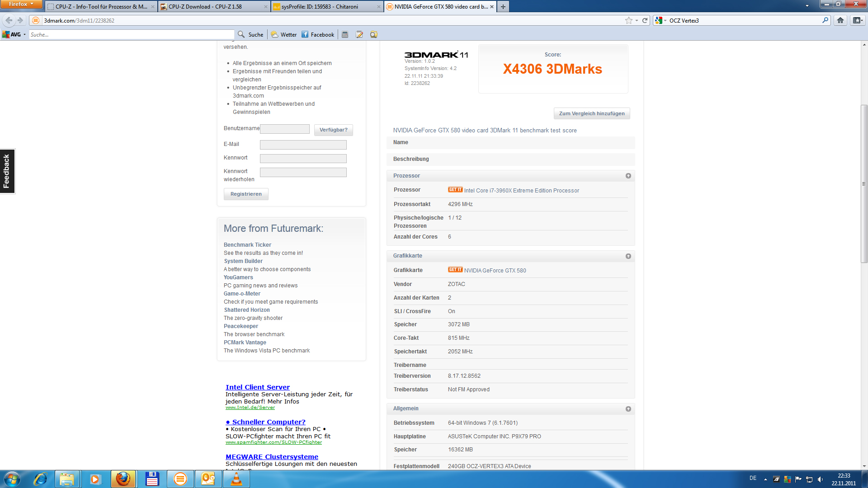868x488 pixels.
Task: Open the AVG Wetter weather button
Action: coord(284,34)
